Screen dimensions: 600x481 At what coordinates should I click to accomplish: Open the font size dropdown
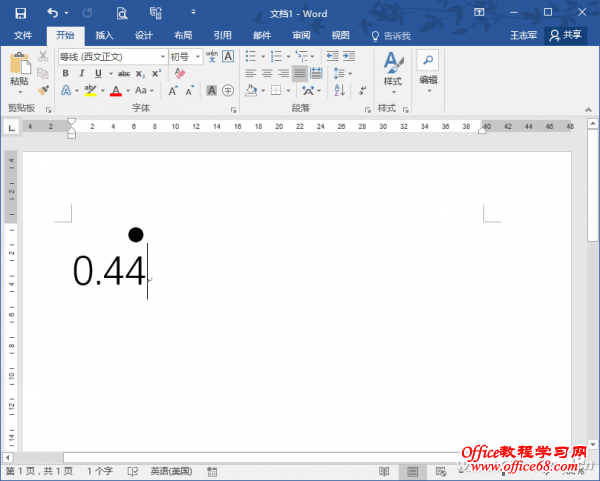click(185, 57)
